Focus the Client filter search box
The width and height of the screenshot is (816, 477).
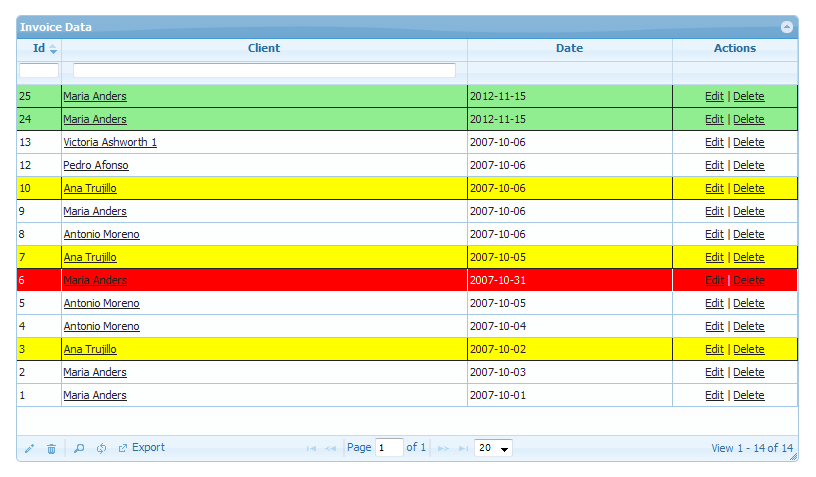pyautogui.click(x=264, y=71)
